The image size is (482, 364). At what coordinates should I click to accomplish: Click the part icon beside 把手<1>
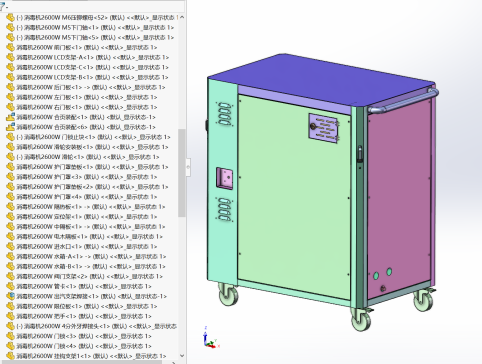click(10, 316)
